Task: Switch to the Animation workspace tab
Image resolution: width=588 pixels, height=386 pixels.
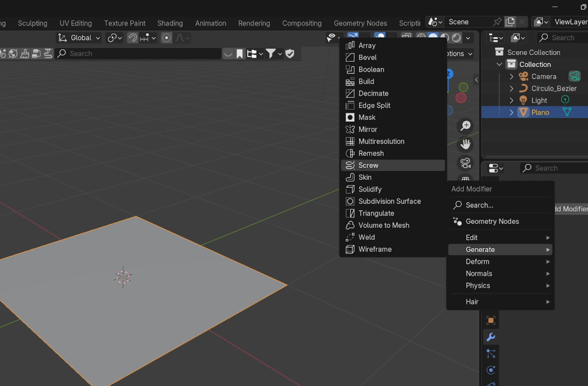Action: click(211, 23)
